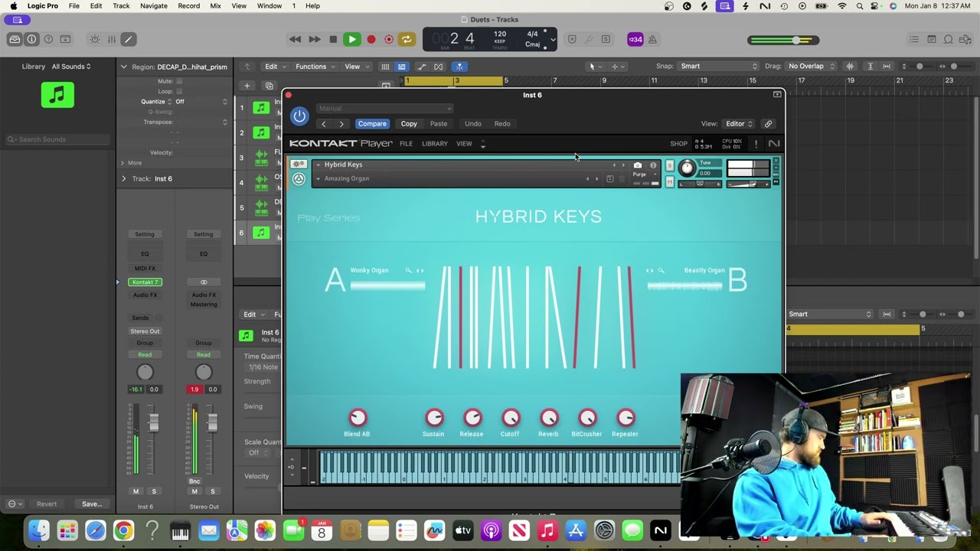Toggle the Editors pencil icon
This screenshot has width=980, height=551.
click(128, 39)
